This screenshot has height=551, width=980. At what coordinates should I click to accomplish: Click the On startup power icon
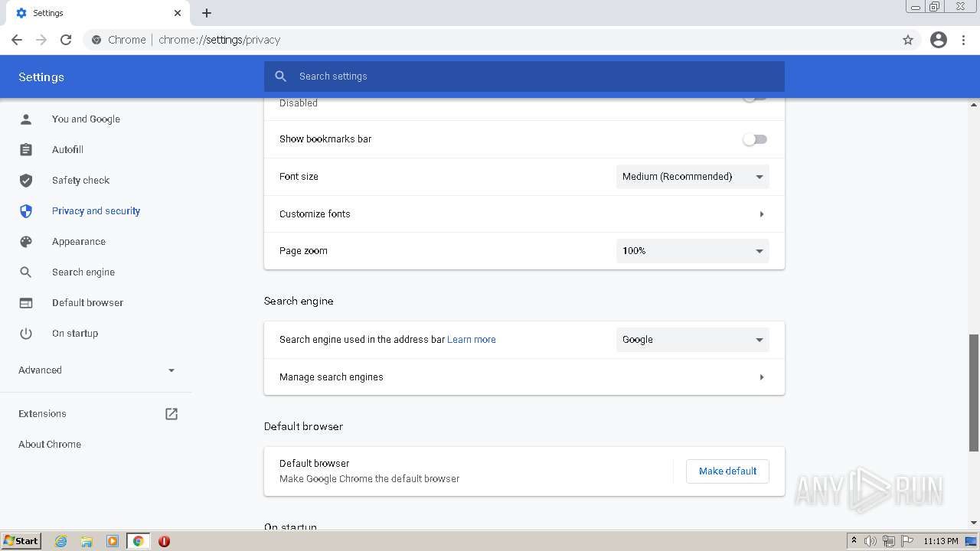click(26, 333)
